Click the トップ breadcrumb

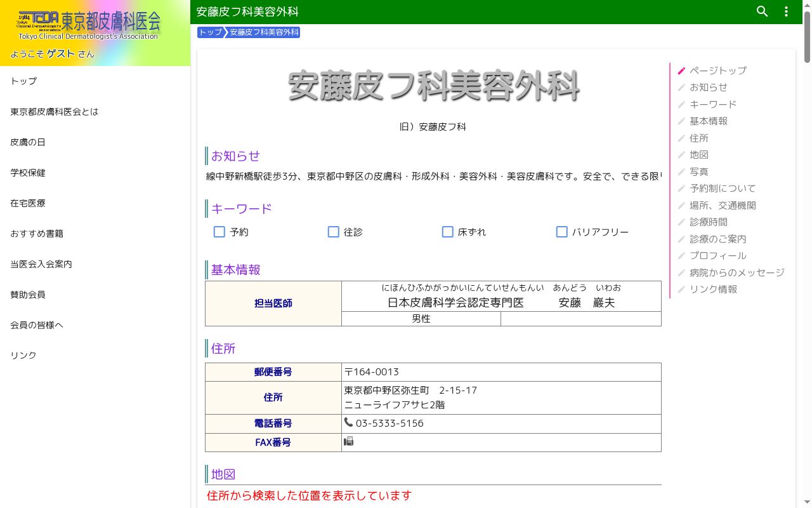[x=211, y=32]
